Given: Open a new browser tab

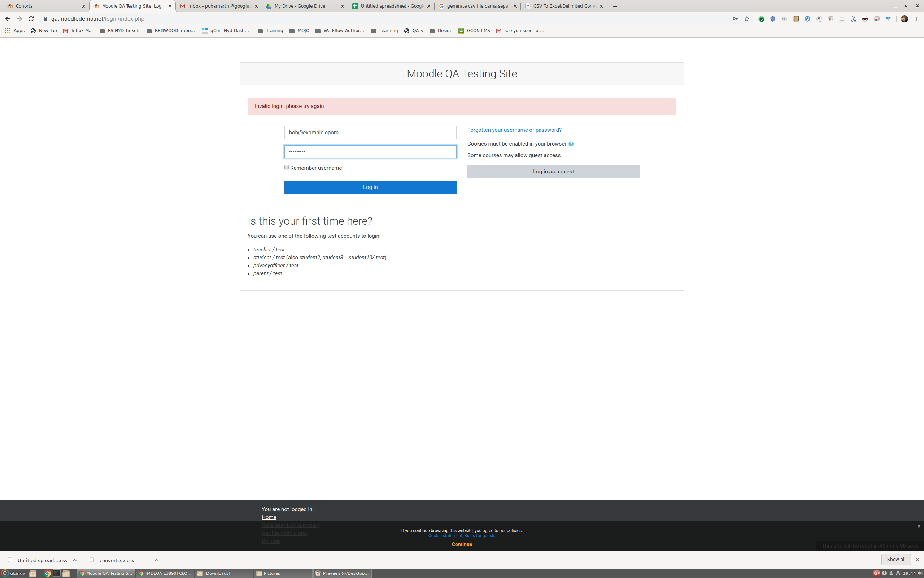Looking at the screenshot, I should click(615, 6).
